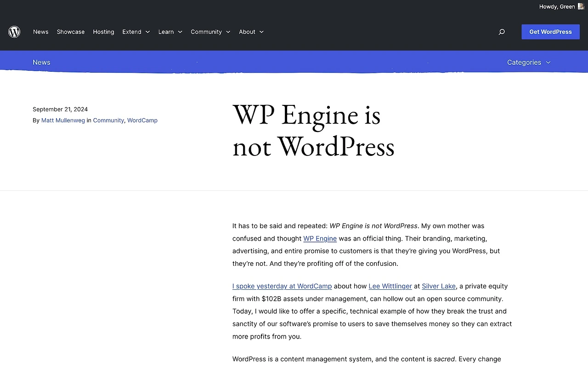Click the Howdy, Green account link

click(x=557, y=6)
